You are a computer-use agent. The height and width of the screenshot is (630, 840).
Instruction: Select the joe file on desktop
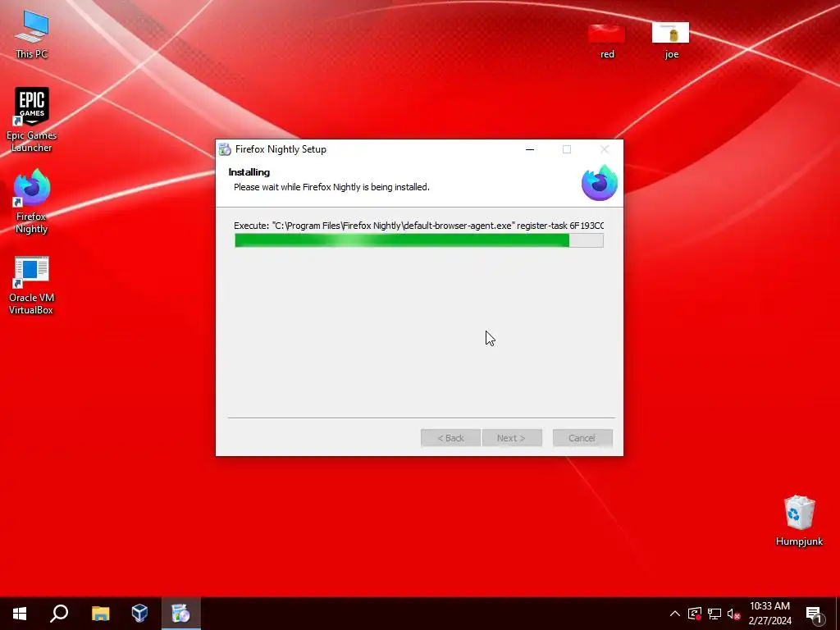(x=671, y=40)
